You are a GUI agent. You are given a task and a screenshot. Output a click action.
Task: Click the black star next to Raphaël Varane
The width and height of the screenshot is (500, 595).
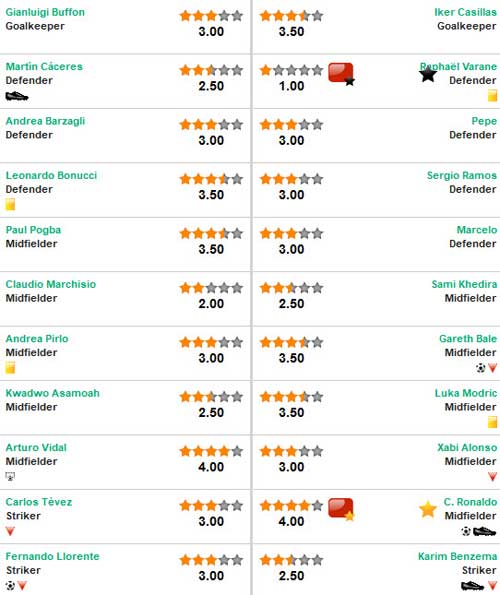[x=428, y=73]
